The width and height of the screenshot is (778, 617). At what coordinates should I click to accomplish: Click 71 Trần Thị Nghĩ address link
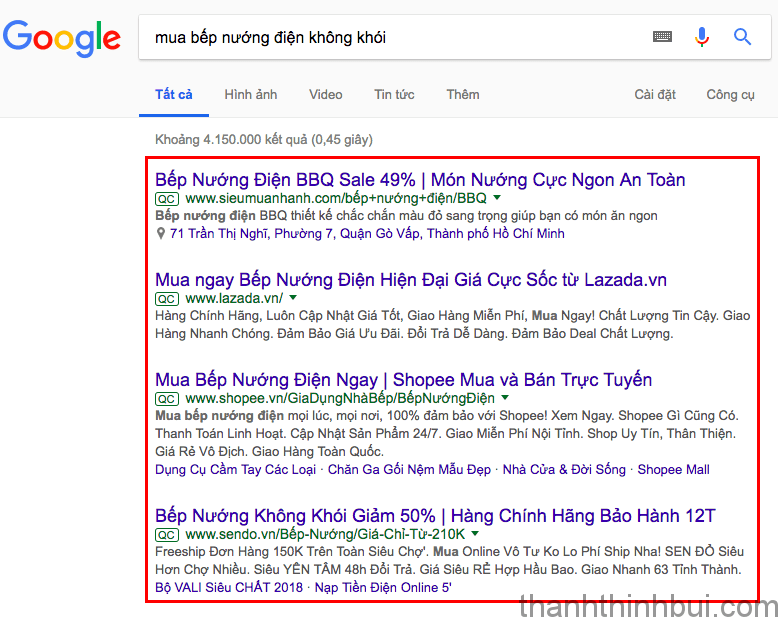tap(367, 234)
